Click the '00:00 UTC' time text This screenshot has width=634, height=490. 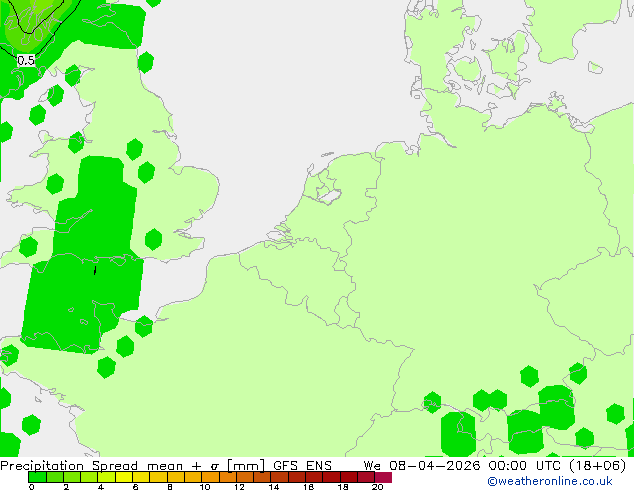tap(527, 465)
